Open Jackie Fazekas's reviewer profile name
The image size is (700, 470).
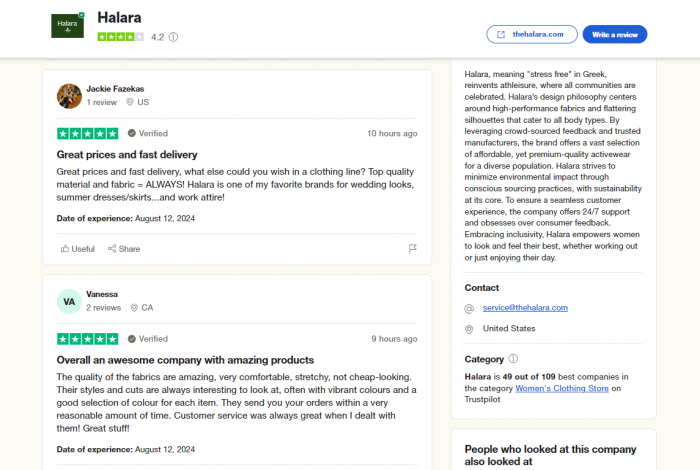[x=115, y=89]
